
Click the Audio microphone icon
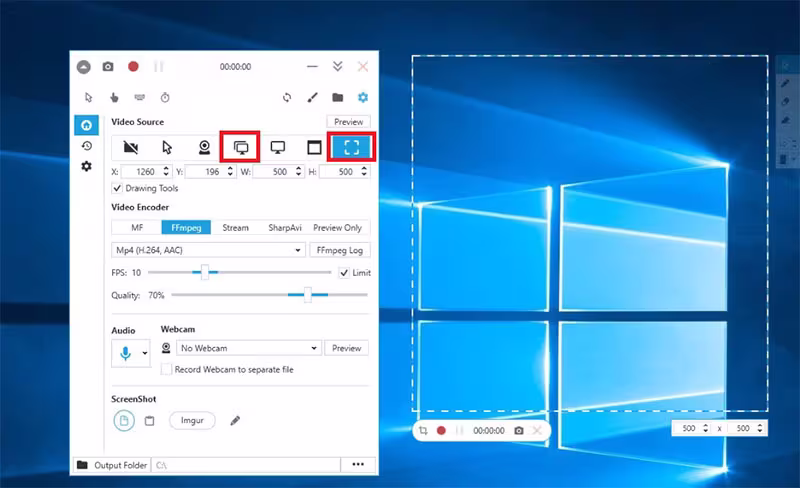tap(126, 353)
